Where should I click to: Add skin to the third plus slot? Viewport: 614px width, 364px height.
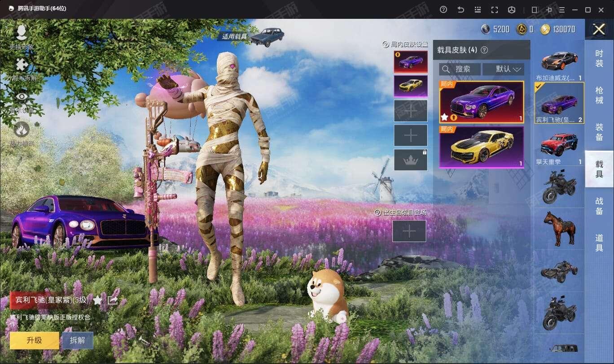pyautogui.click(x=411, y=111)
